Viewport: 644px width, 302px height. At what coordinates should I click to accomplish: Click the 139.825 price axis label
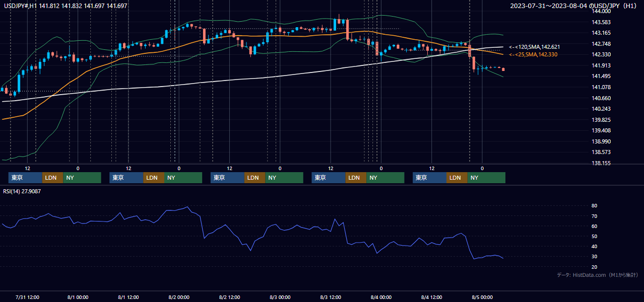[x=601, y=120]
